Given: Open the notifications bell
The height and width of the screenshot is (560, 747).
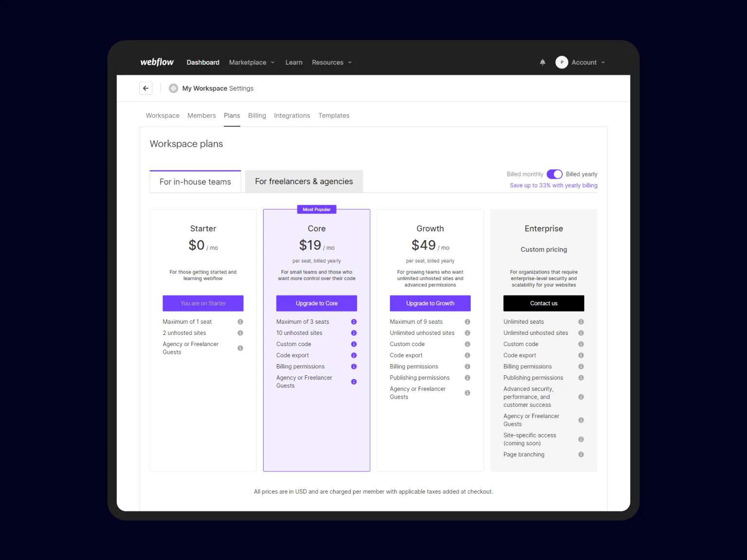Looking at the screenshot, I should pos(543,62).
